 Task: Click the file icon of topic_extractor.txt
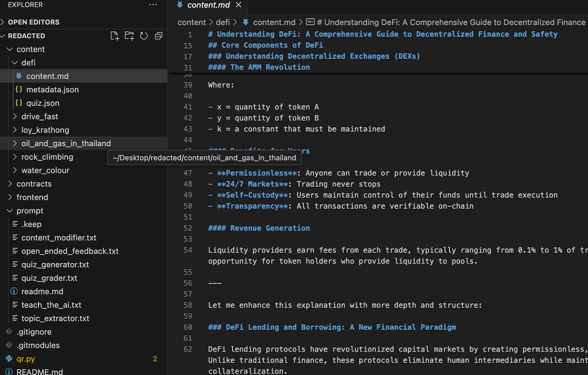coord(15,318)
